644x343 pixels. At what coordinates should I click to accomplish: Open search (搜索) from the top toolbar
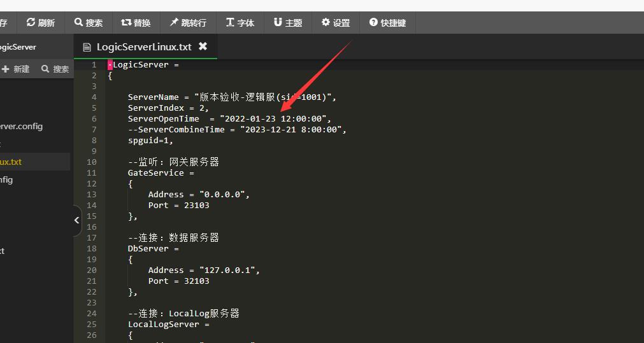point(88,23)
